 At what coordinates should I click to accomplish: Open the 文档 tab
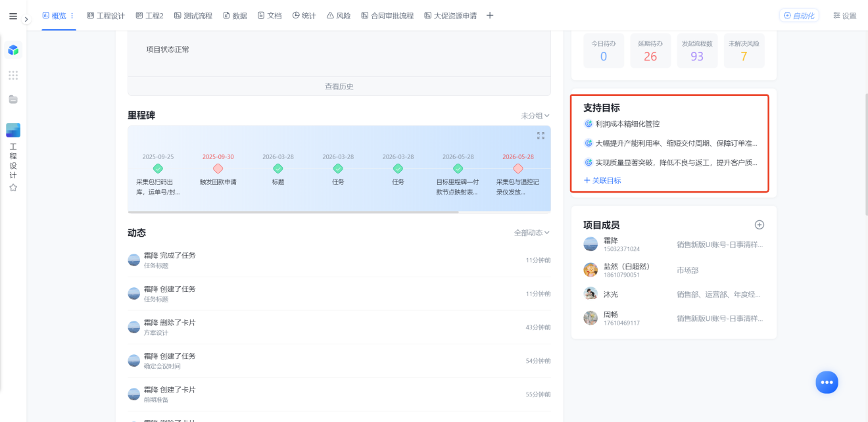270,16
